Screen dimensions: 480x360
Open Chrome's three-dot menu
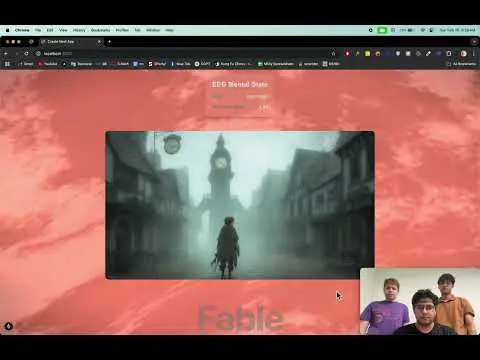[x=473, y=53]
